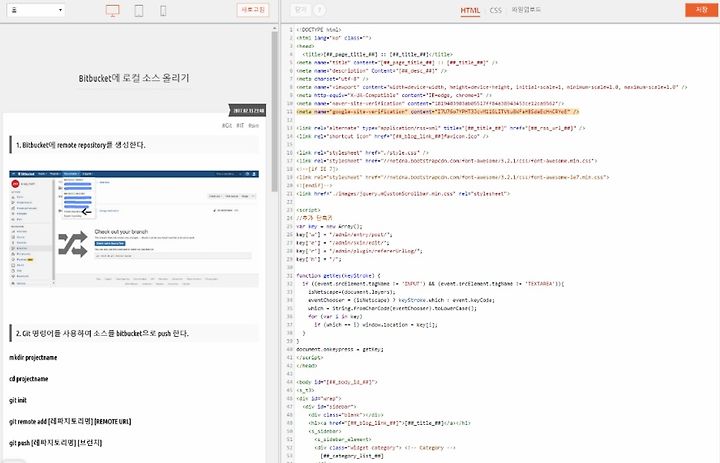Click the #skin tag link
720x463 pixels.
coord(253,125)
